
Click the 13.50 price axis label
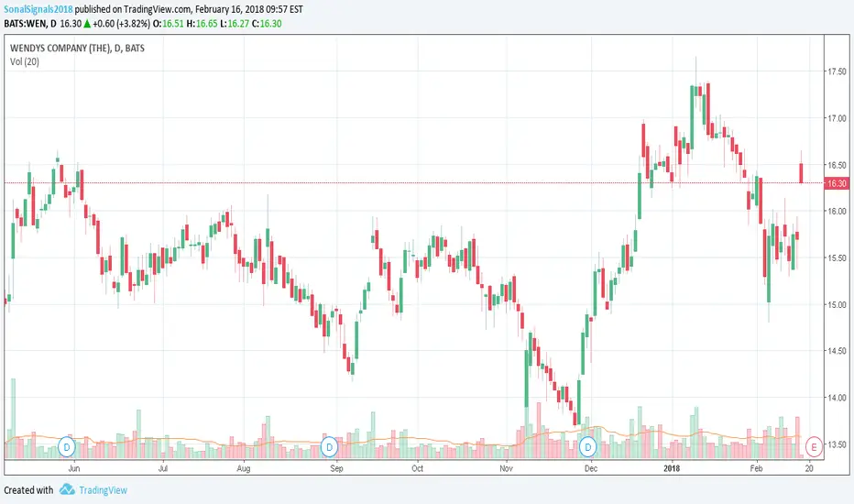838,444
